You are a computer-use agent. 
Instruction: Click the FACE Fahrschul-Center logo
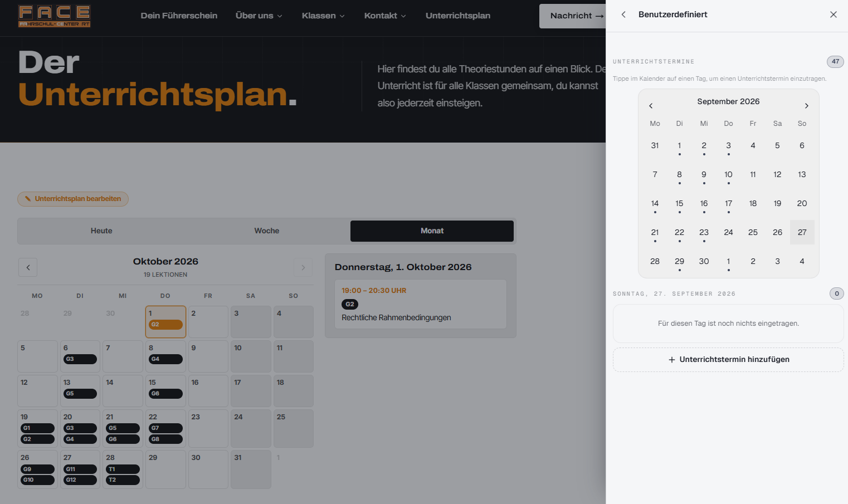pos(54,16)
